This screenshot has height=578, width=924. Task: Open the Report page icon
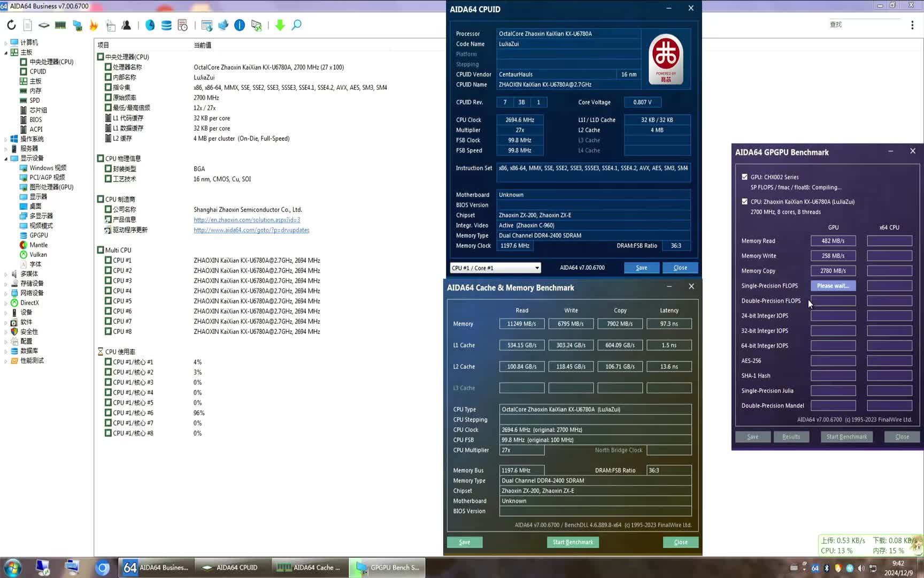(28, 25)
